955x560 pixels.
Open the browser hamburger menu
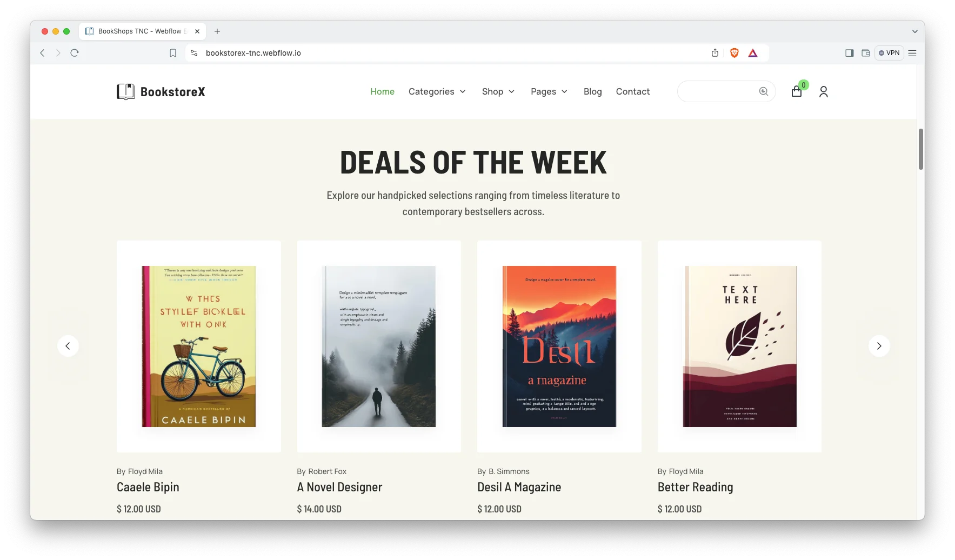(x=912, y=53)
